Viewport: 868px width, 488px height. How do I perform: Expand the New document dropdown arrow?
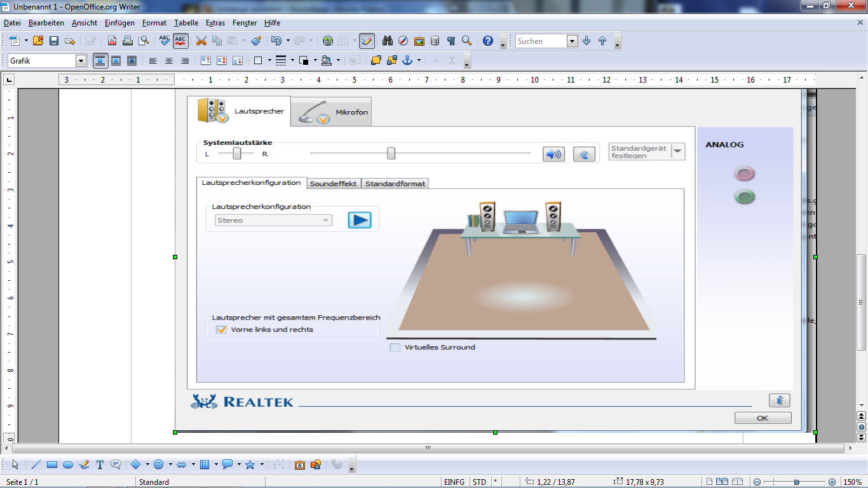pyautogui.click(x=26, y=41)
